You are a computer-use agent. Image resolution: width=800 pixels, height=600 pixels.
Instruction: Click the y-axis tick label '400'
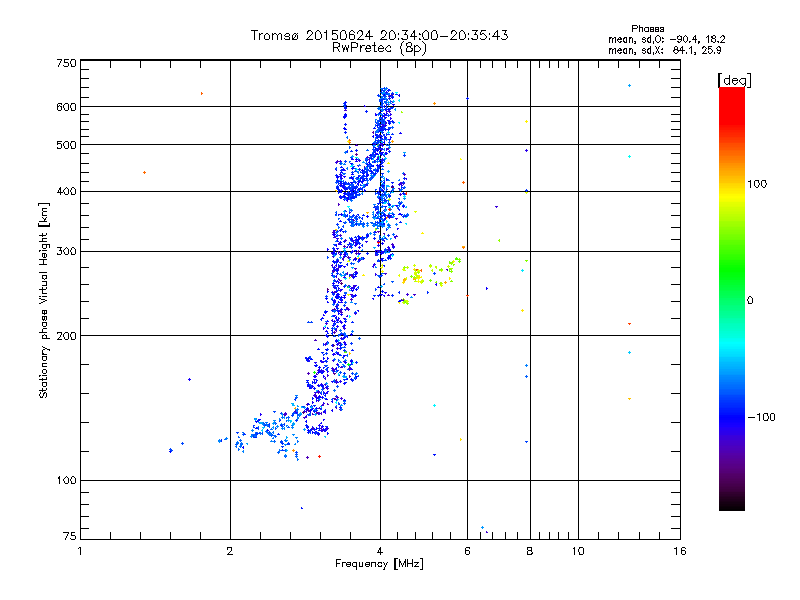(66, 192)
